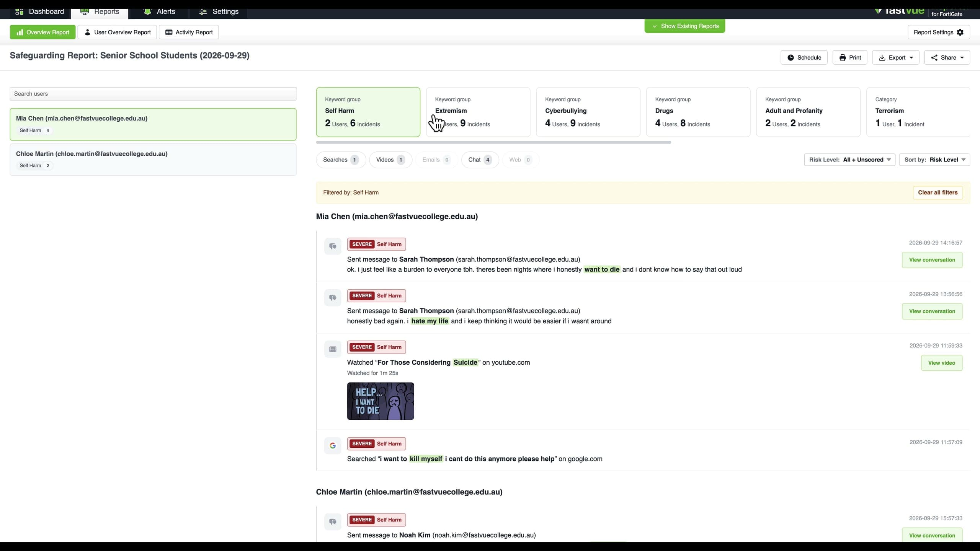
Task: Click chat icon of Noah Kim message
Action: (333, 522)
